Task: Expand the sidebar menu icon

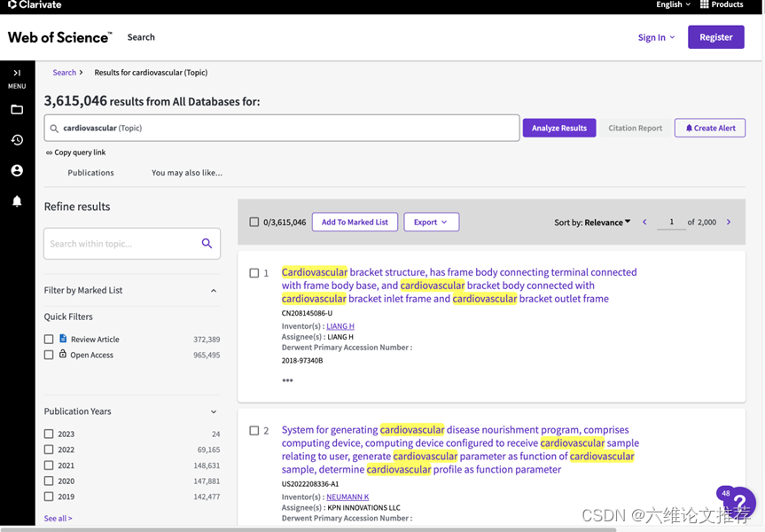Action: point(17,74)
